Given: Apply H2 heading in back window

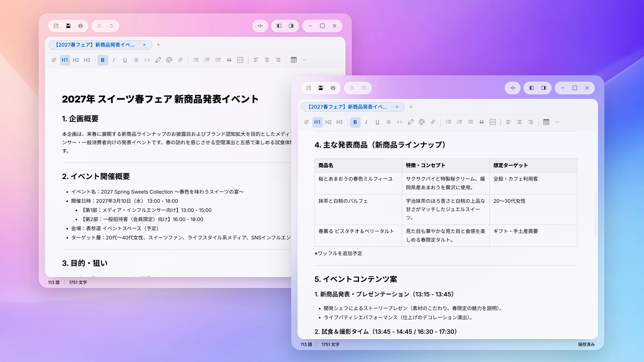Looking at the screenshot, I should coord(76,60).
